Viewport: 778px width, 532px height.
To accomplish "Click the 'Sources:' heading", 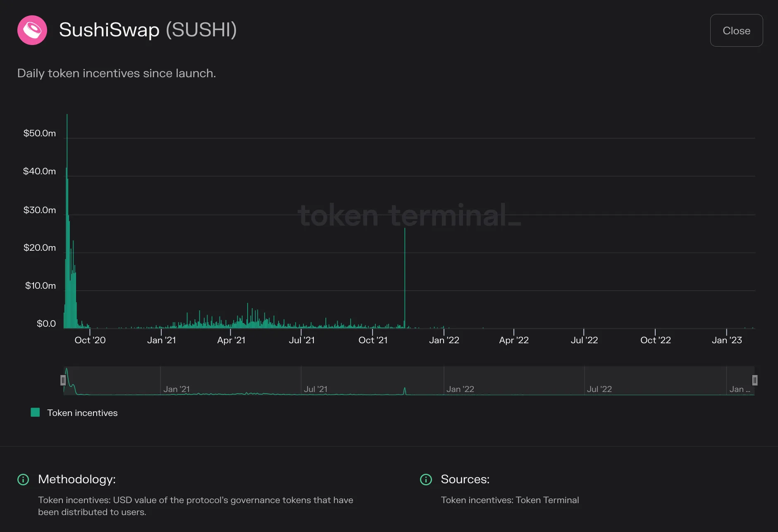I will [465, 479].
